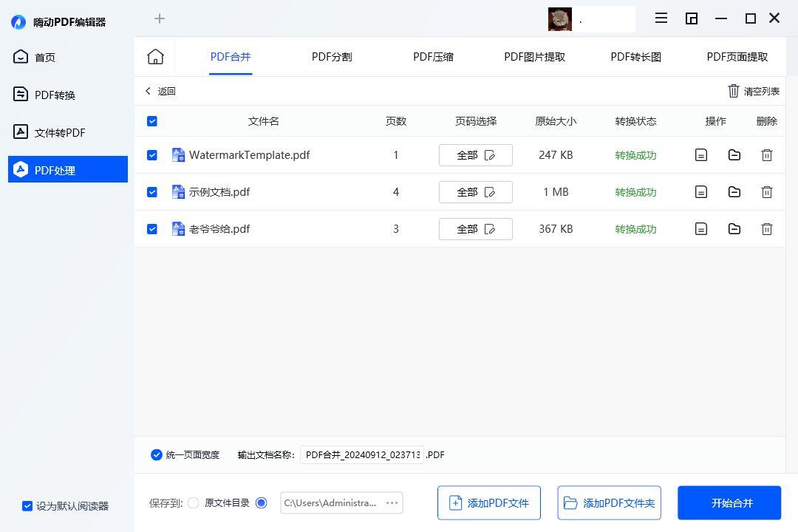Click the user avatar picture

tap(560, 18)
